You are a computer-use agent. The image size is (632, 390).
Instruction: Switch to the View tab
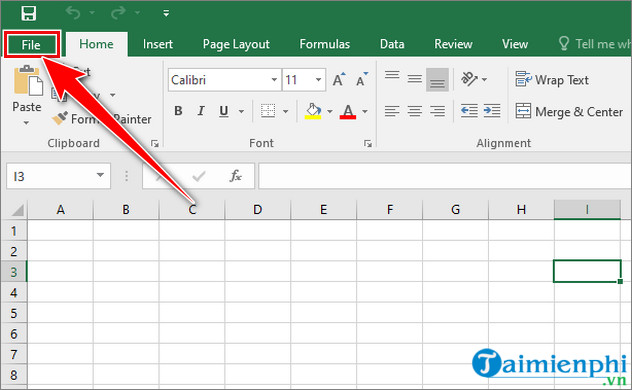point(515,44)
